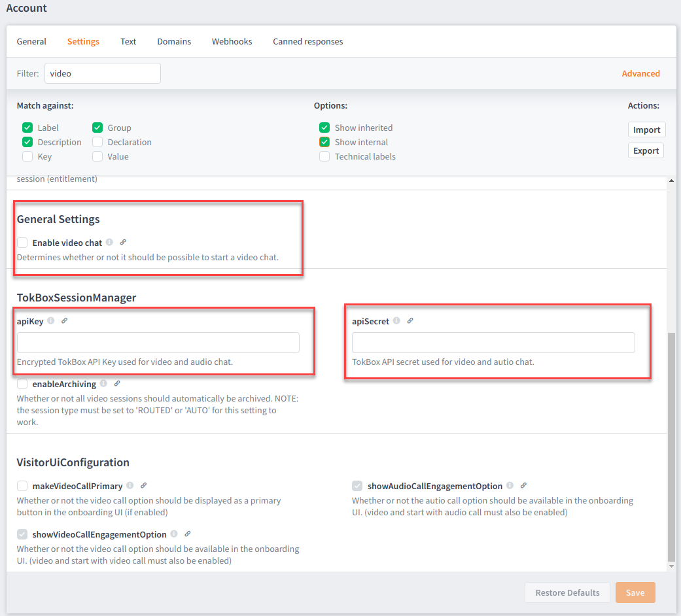Click the info icon next to apiKey
This screenshot has height=616, width=681.
tap(50, 321)
